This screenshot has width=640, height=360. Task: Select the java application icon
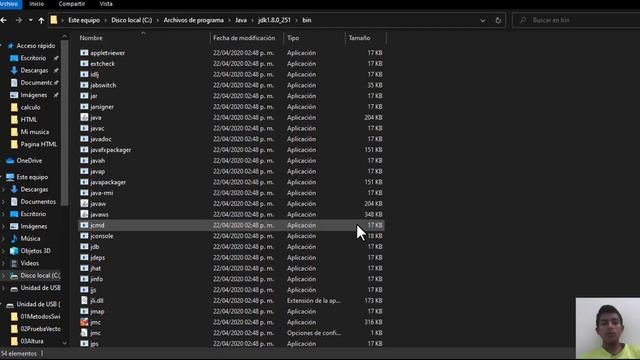click(x=84, y=117)
